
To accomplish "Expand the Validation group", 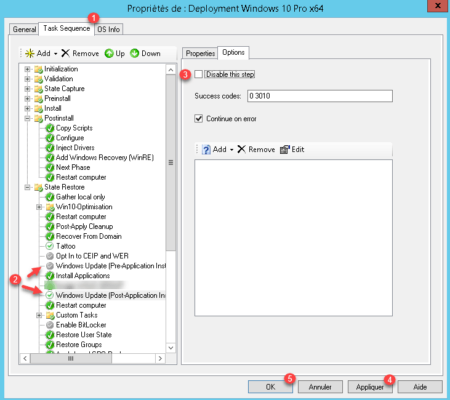I will coord(28,79).
